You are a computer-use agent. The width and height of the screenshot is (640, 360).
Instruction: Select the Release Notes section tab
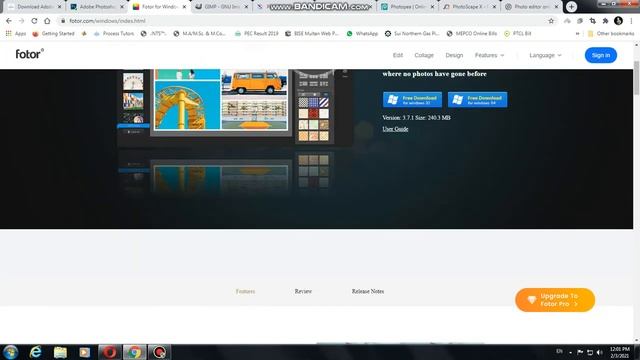pyautogui.click(x=367, y=291)
